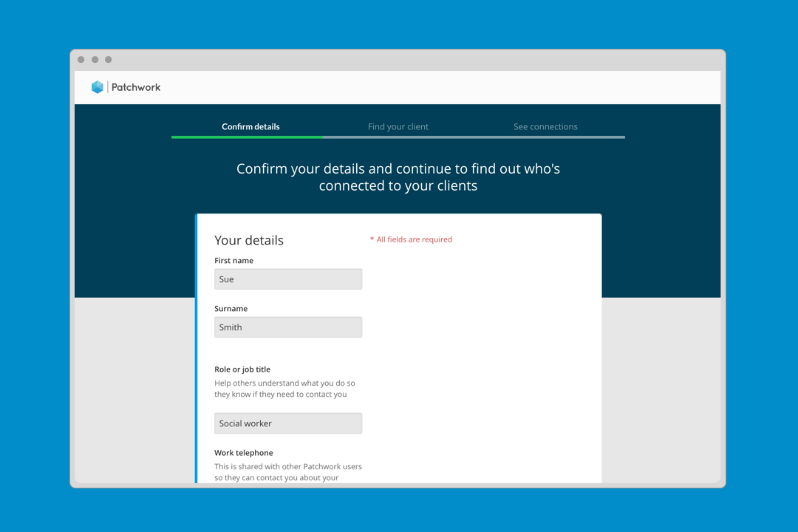Click the red All fields are required notice

point(413,239)
